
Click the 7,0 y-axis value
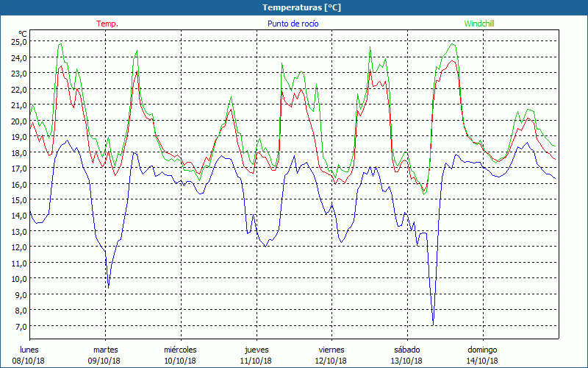click(21, 327)
